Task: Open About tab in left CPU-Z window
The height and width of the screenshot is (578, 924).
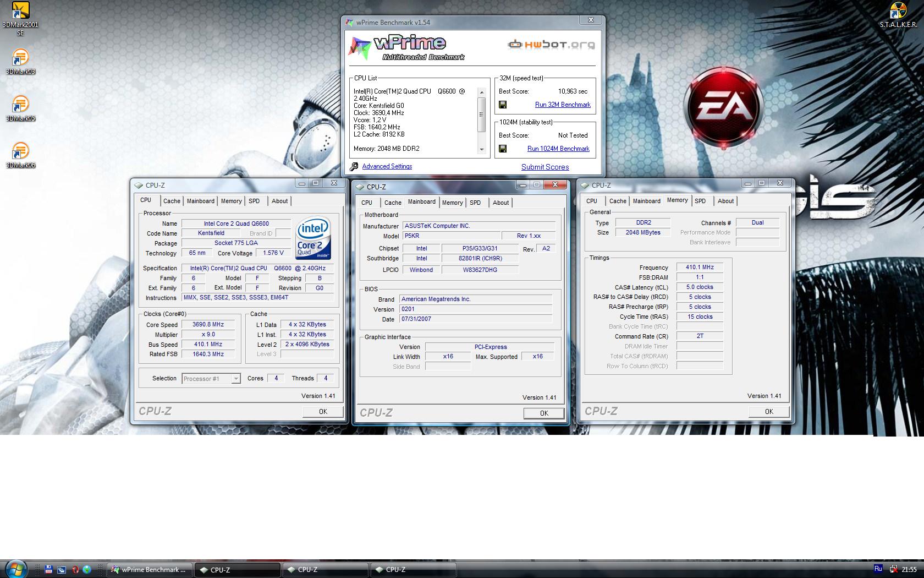Action: tap(279, 201)
